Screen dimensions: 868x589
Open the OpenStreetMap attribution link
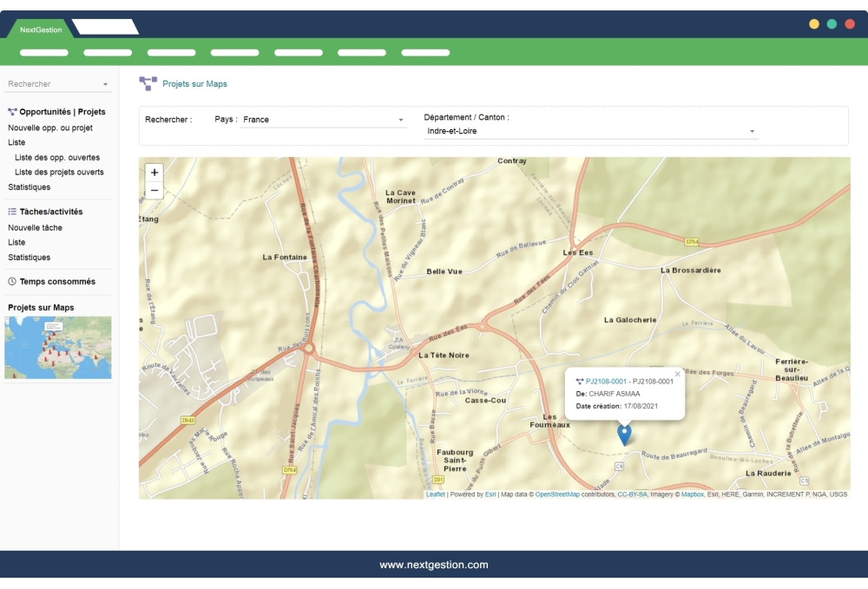(556, 495)
